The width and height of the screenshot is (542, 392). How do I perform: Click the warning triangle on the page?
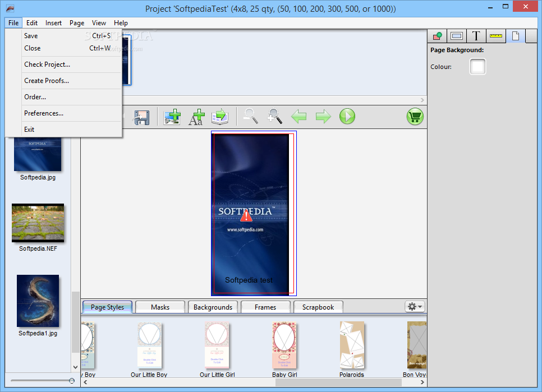coord(246,216)
